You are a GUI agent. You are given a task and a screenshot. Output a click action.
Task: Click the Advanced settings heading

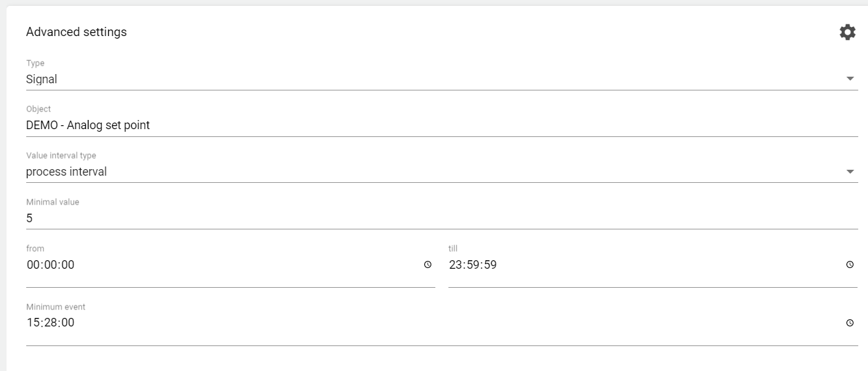pyautogui.click(x=76, y=32)
